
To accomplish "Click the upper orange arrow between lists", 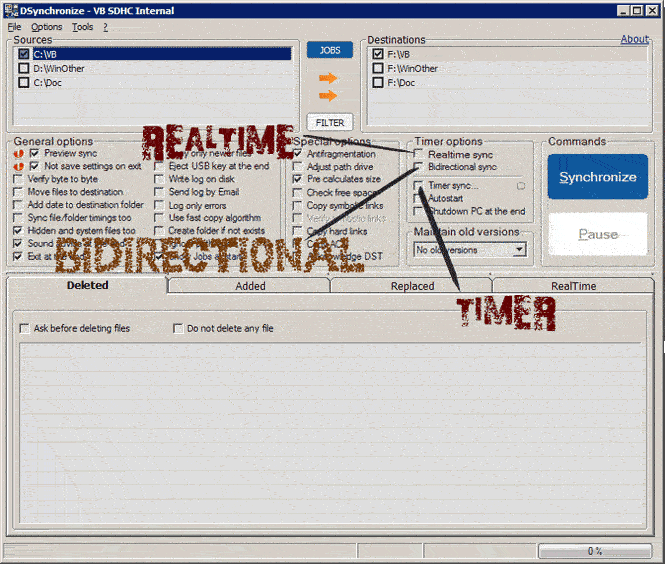I will tap(328, 78).
